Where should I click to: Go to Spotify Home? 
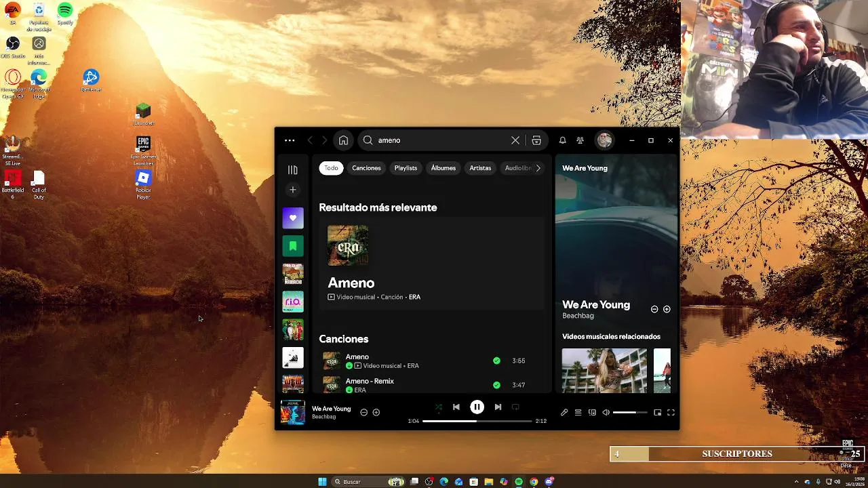tap(343, 140)
